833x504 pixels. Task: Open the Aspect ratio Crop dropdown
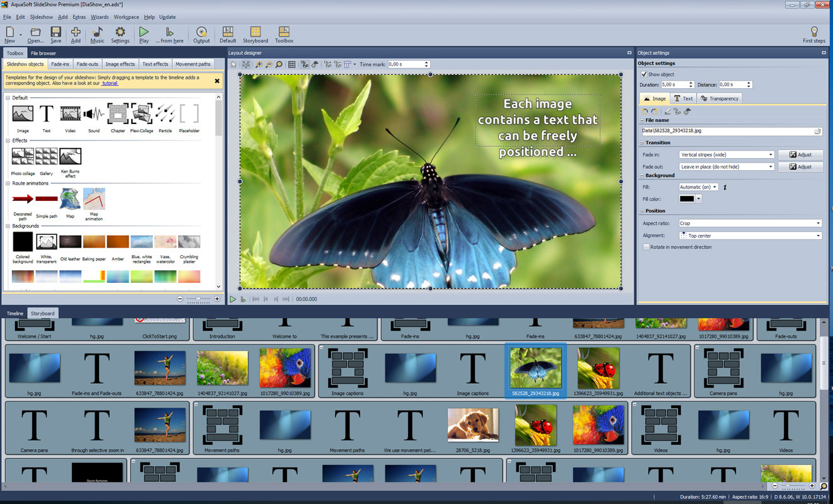tap(750, 223)
